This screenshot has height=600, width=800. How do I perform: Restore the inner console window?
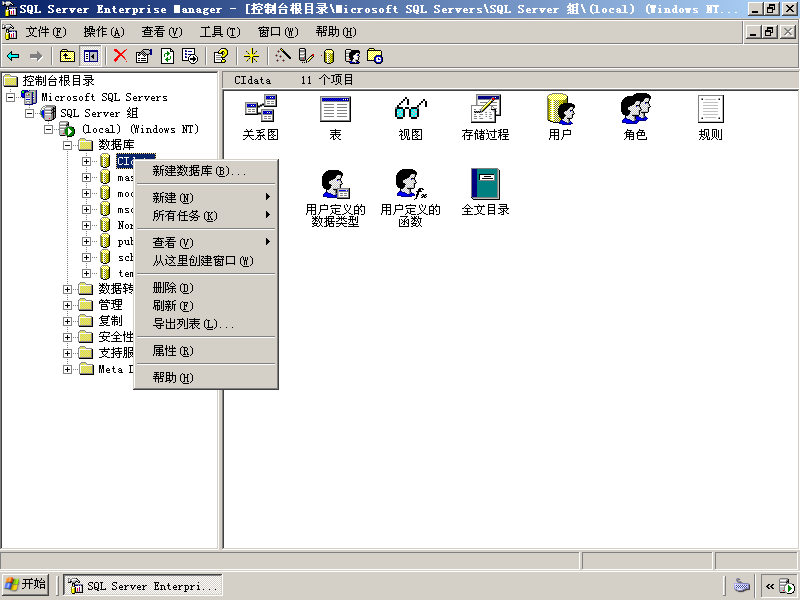point(770,32)
